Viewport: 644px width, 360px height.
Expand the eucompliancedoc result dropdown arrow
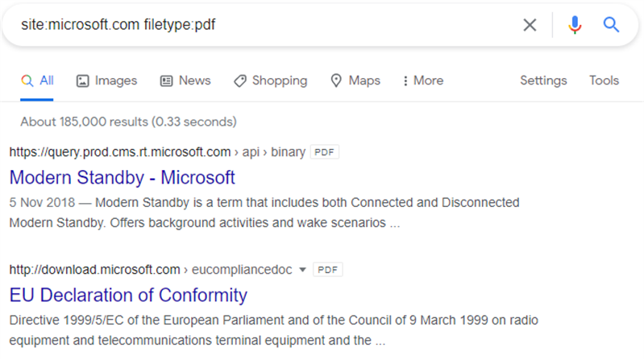[303, 270]
